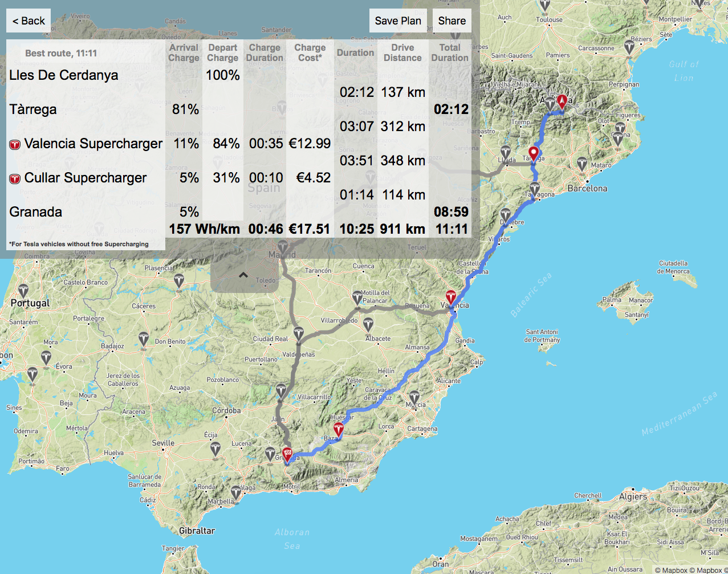This screenshot has height=574, width=728.
Task: Select the gray Supercharger marker near Murcia
Action: coord(414,397)
